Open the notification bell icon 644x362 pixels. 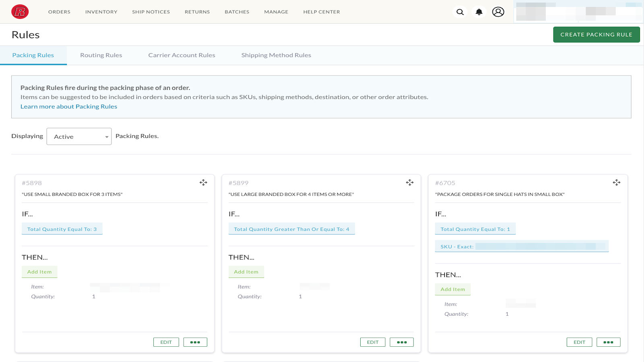[479, 12]
